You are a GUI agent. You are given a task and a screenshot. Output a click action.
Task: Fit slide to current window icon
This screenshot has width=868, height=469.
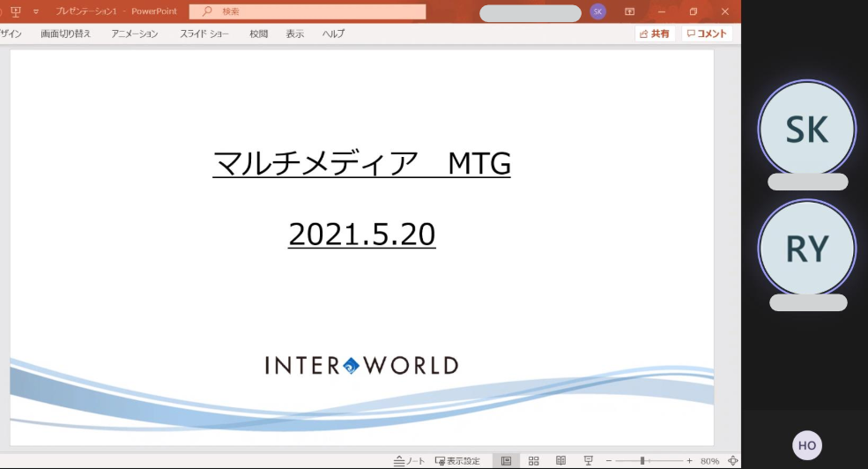point(733,461)
